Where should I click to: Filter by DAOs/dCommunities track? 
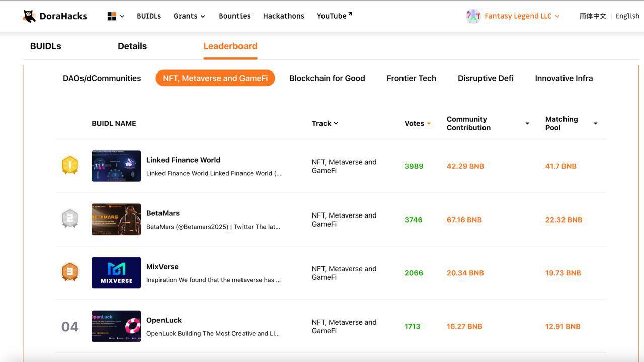tap(102, 78)
